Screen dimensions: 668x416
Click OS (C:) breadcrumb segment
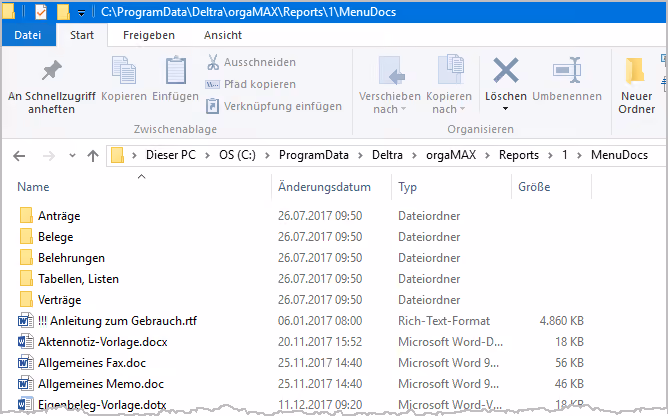[237, 155]
